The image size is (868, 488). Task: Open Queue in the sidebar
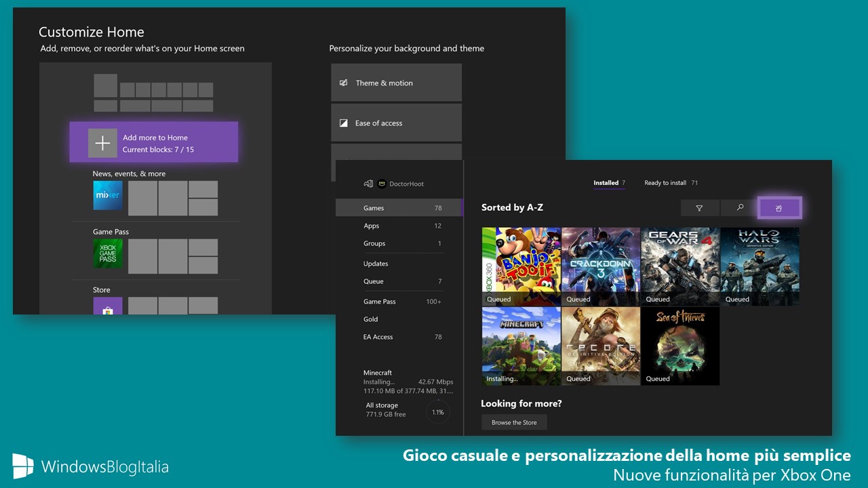402,281
